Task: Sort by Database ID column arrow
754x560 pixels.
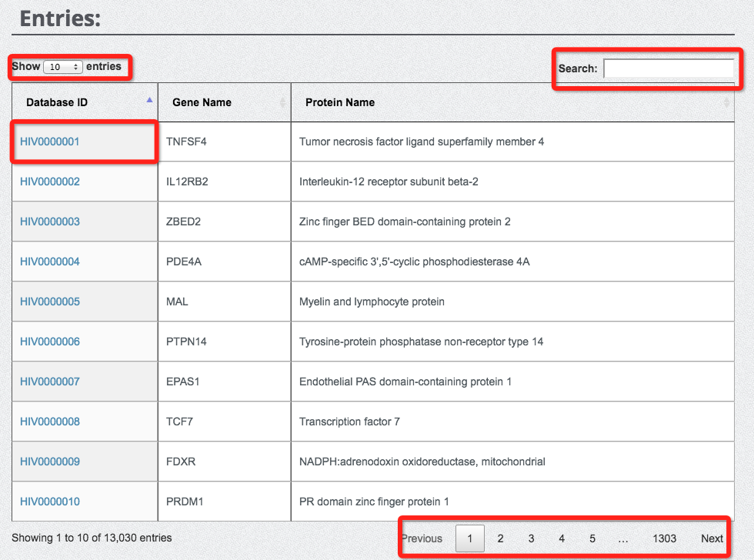Action: coord(149,101)
